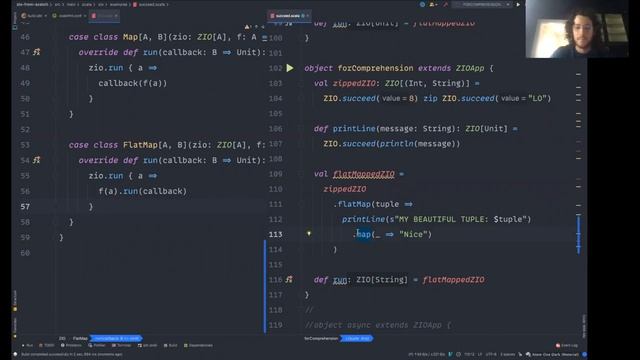Screen dimensions: 640x360
Task: Open the Problems tool window button
Action: (x=71, y=345)
